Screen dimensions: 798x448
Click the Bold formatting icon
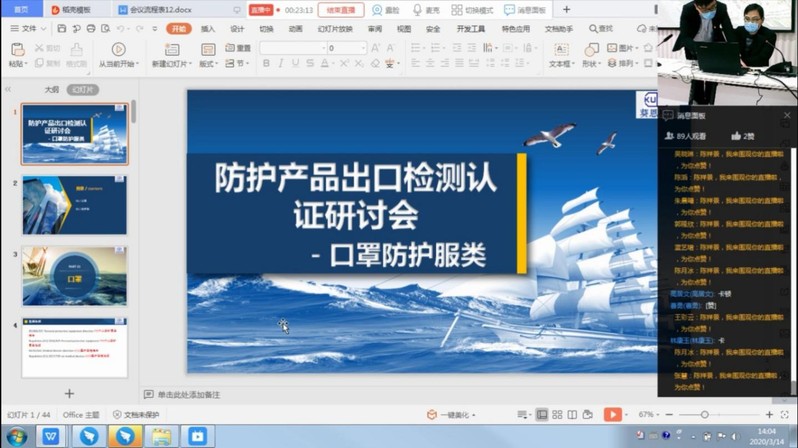tap(267, 63)
